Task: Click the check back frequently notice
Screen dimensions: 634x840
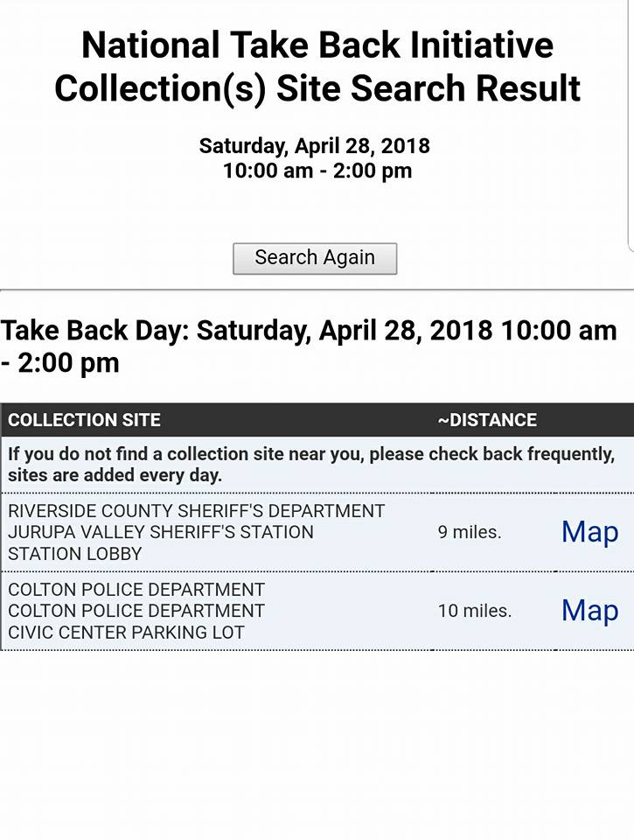Action: pos(310,465)
